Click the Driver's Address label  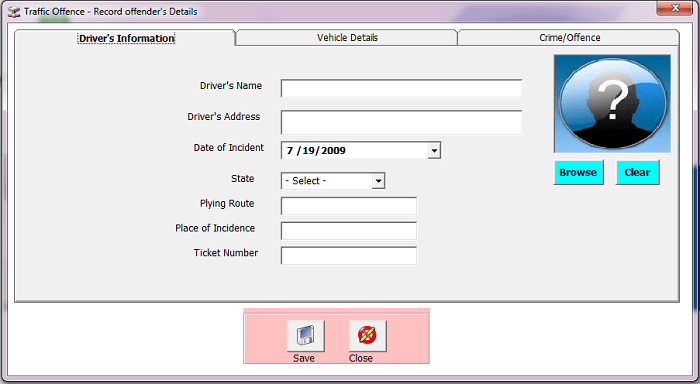tap(224, 117)
